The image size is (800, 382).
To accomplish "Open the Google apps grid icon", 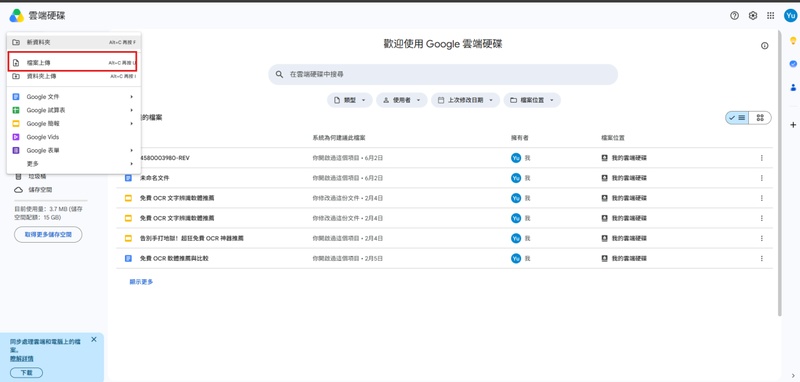I will pyautogui.click(x=770, y=16).
